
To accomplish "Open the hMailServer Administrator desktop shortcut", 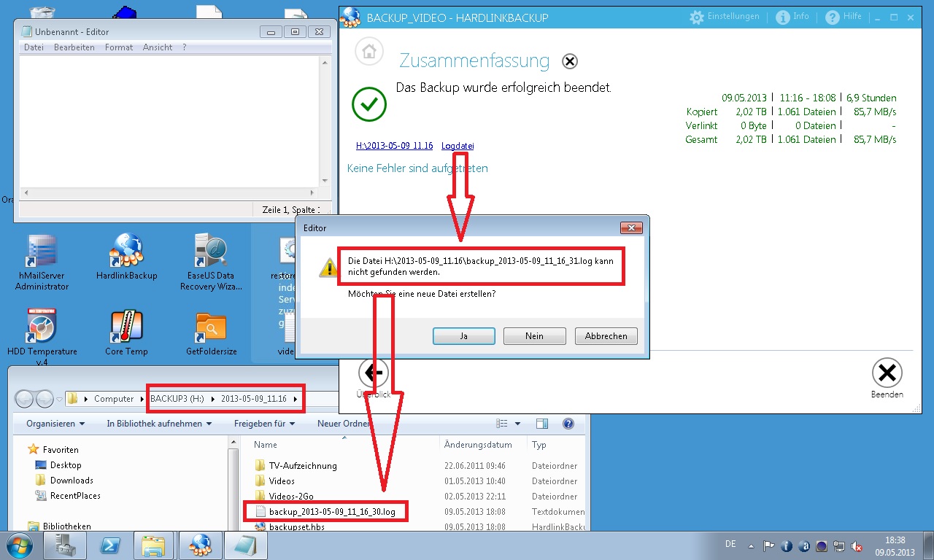I will click(42, 262).
